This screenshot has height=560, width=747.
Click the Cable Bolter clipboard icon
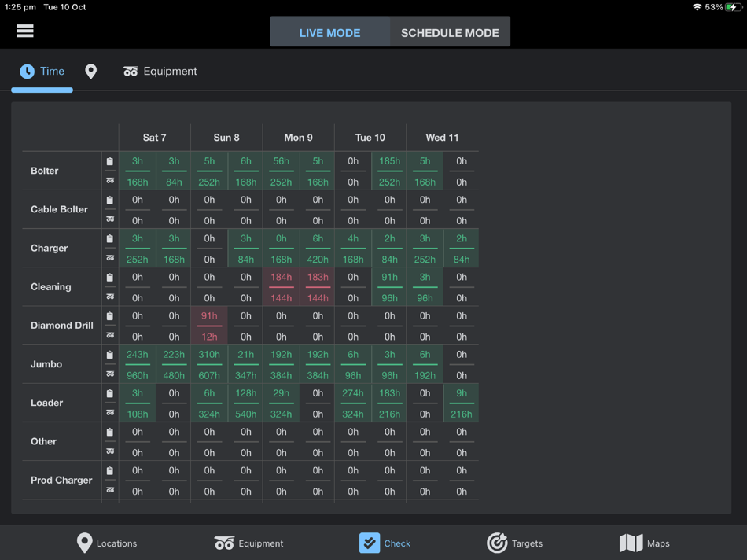click(x=110, y=200)
